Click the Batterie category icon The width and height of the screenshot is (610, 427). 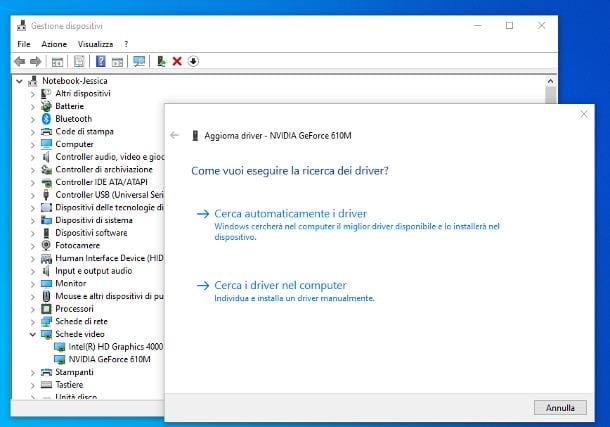46,106
